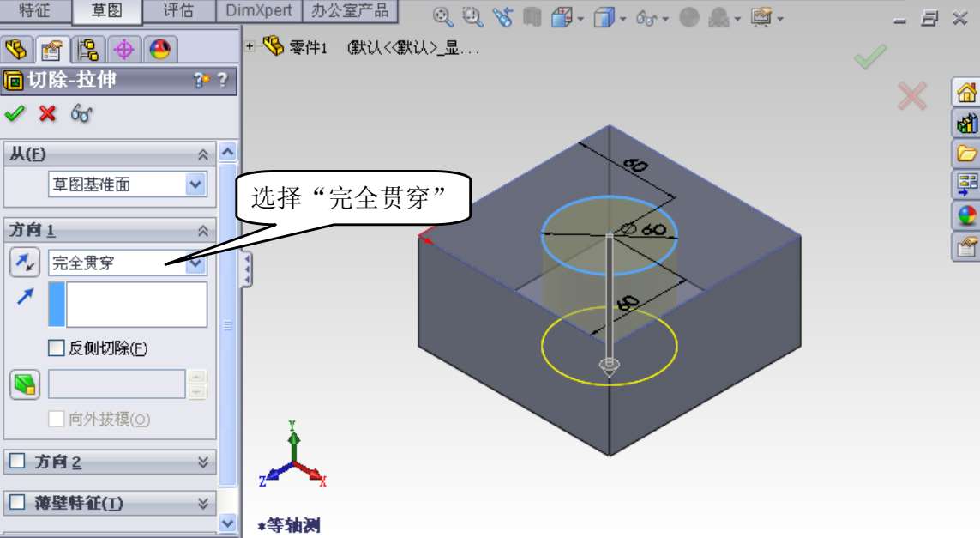Switch to the 特征 tab
The height and width of the screenshot is (538, 980).
(x=35, y=11)
